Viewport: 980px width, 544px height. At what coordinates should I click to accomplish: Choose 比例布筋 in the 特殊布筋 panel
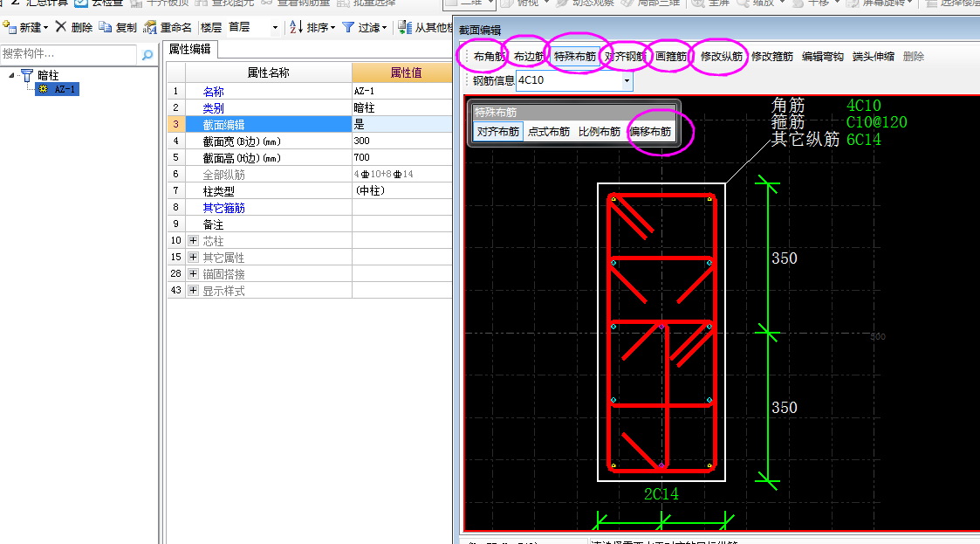[600, 131]
